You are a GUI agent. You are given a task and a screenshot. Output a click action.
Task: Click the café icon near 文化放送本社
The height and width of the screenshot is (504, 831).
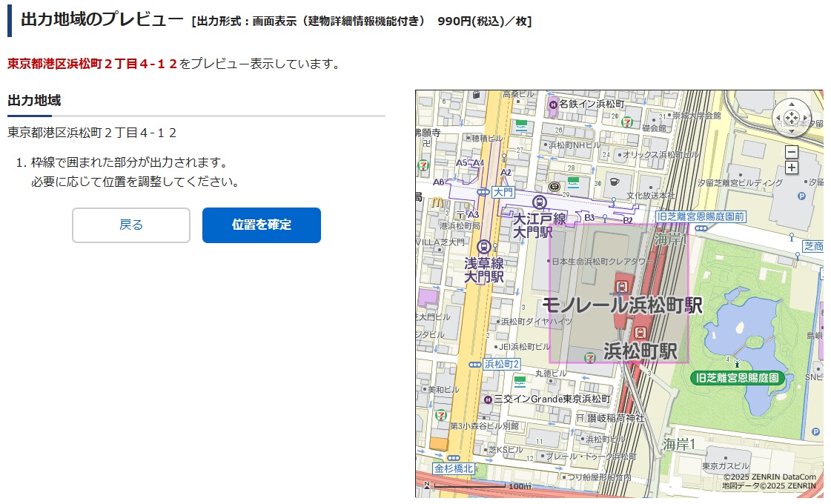coord(614,181)
